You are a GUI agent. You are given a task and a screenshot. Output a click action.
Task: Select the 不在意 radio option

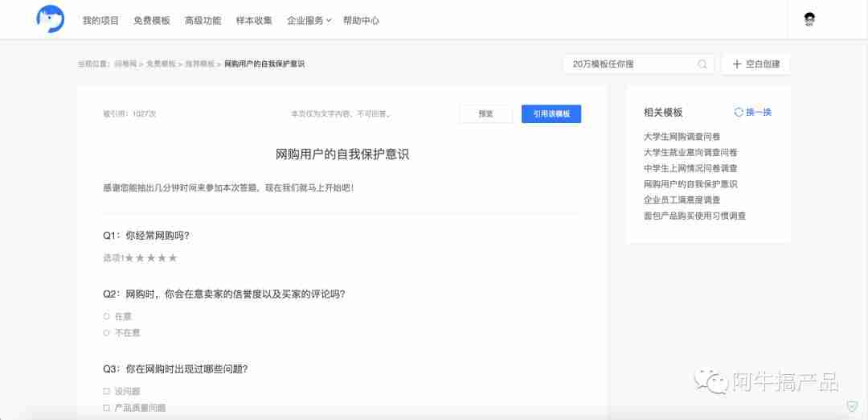(106, 333)
